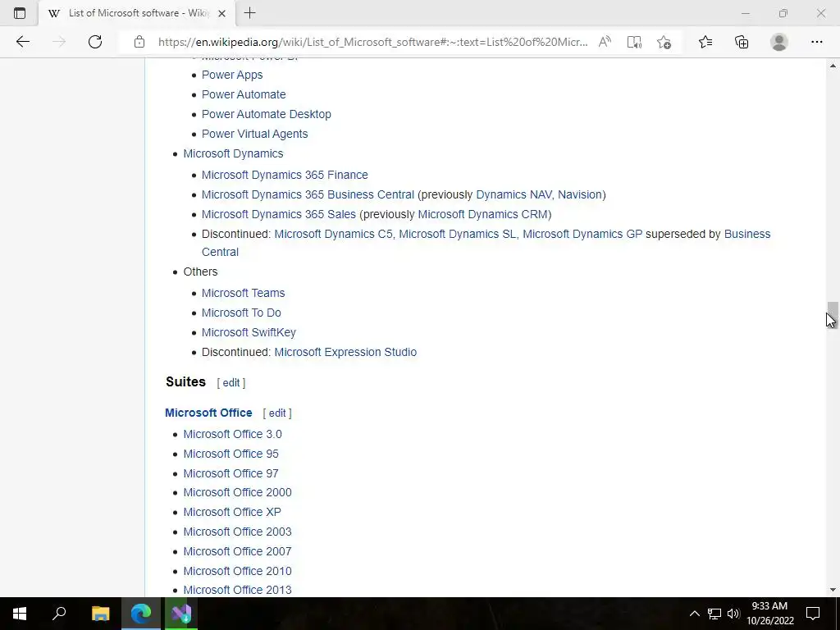
Task: Open the Microsoft Office 2003 link
Action: [x=237, y=532]
